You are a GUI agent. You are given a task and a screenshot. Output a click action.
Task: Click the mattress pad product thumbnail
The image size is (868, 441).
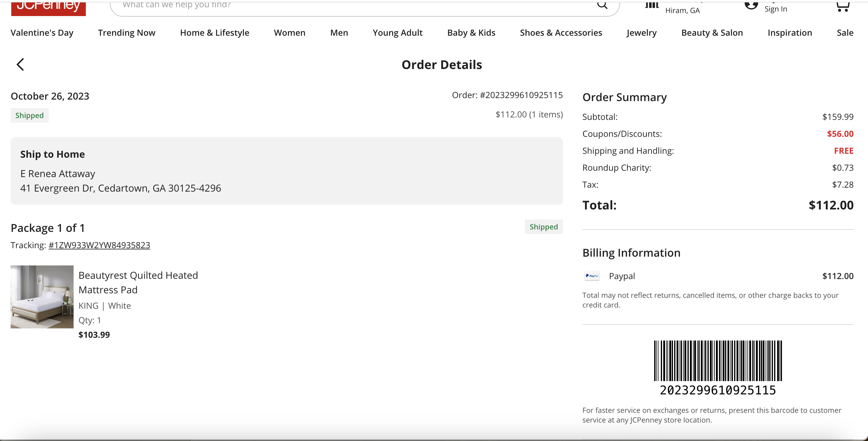click(x=42, y=297)
